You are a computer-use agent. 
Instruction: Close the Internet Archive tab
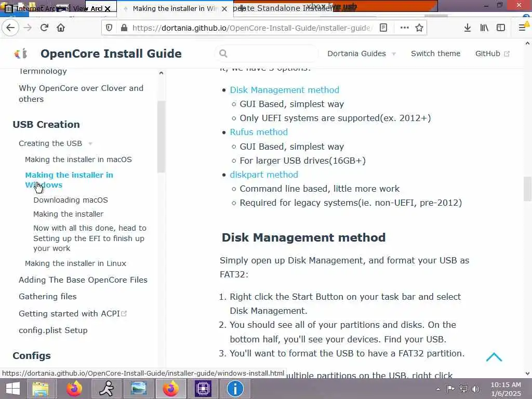pos(108,9)
